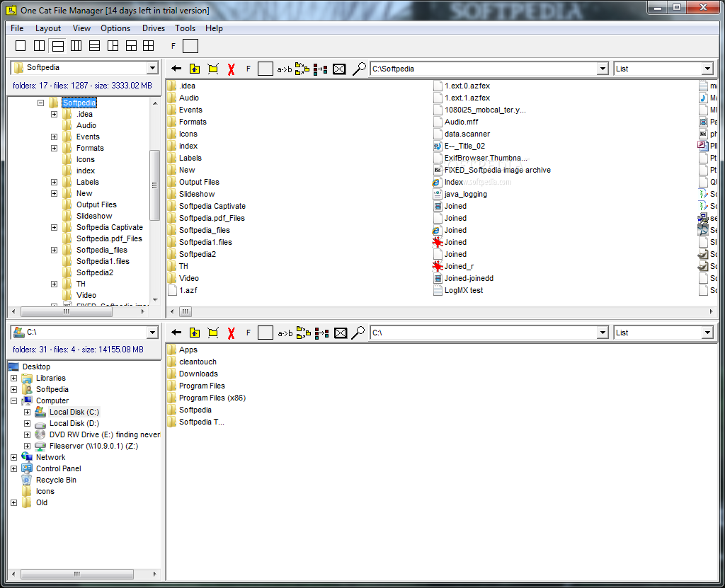
Task: Click the lower tree horizontal scrollbar thumb
Action: coord(77,574)
